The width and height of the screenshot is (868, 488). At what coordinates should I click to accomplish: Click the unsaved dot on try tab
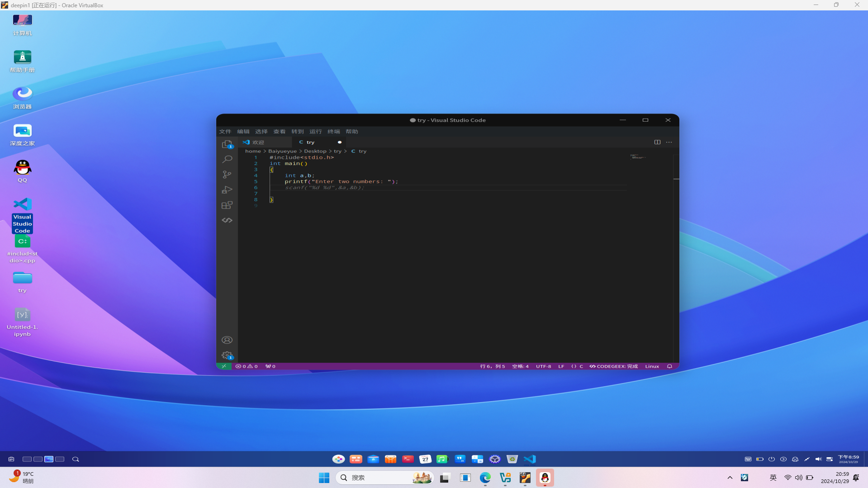340,142
